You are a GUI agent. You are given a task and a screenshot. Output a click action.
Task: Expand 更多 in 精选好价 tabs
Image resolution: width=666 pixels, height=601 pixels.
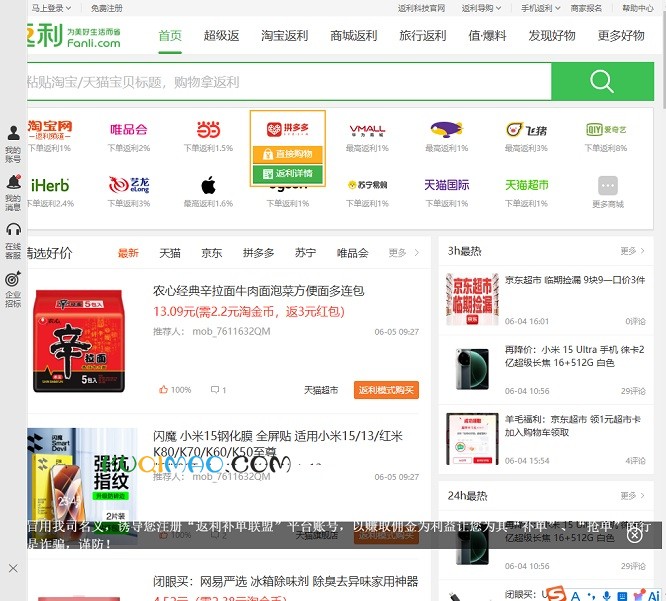click(404, 253)
